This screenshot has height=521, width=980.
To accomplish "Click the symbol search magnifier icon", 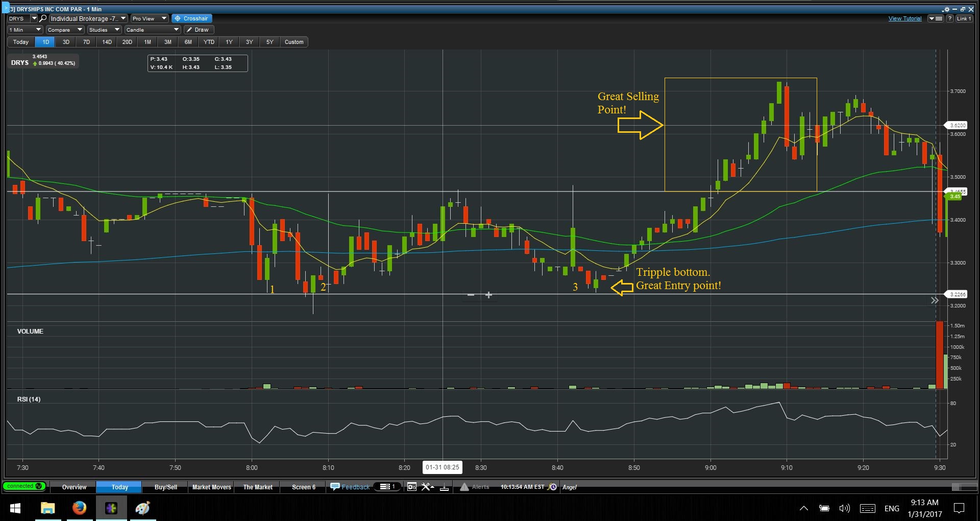I will [x=43, y=18].
